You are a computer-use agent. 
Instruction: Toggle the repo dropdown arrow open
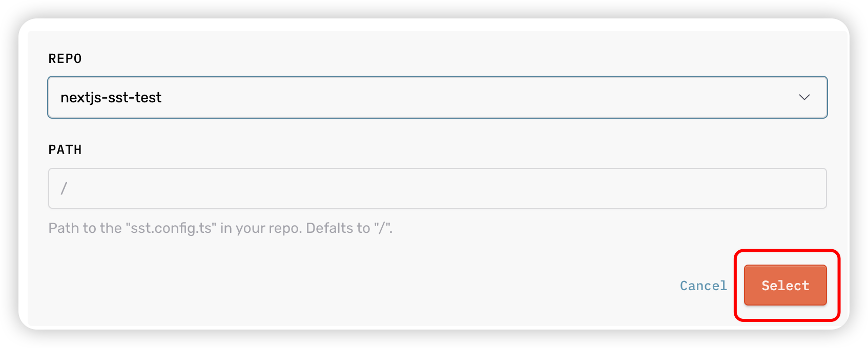pos(804,97)
